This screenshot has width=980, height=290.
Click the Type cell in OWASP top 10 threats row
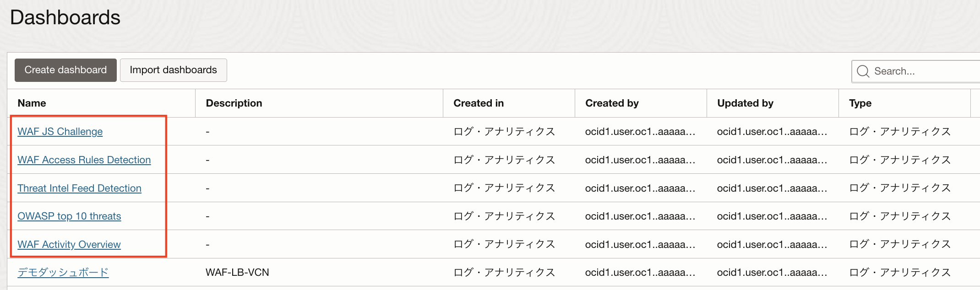click(x=899, y=216)
